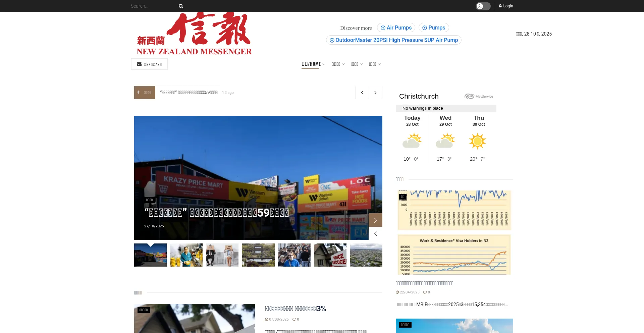Toggle dark mode switch
This screenshot has height=333, width=644.
483,6
